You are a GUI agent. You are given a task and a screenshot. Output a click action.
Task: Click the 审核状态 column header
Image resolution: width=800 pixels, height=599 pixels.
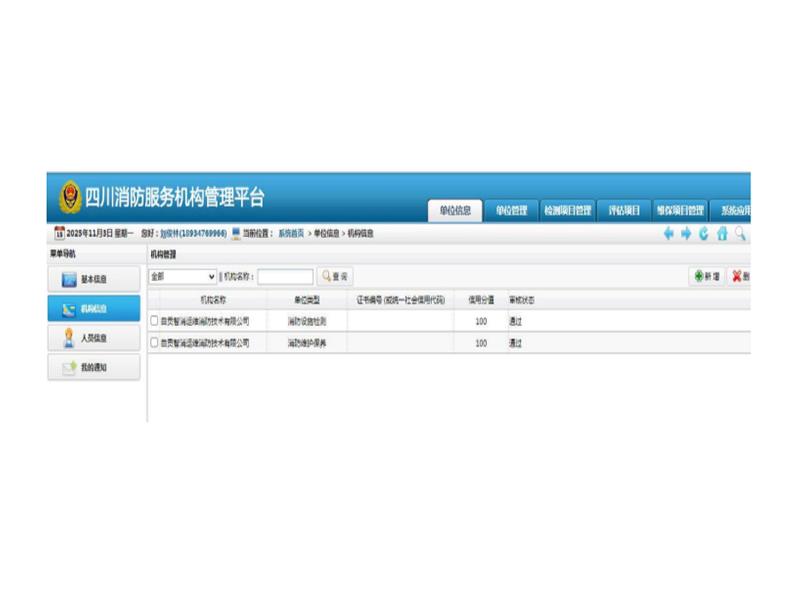[521, 300]
